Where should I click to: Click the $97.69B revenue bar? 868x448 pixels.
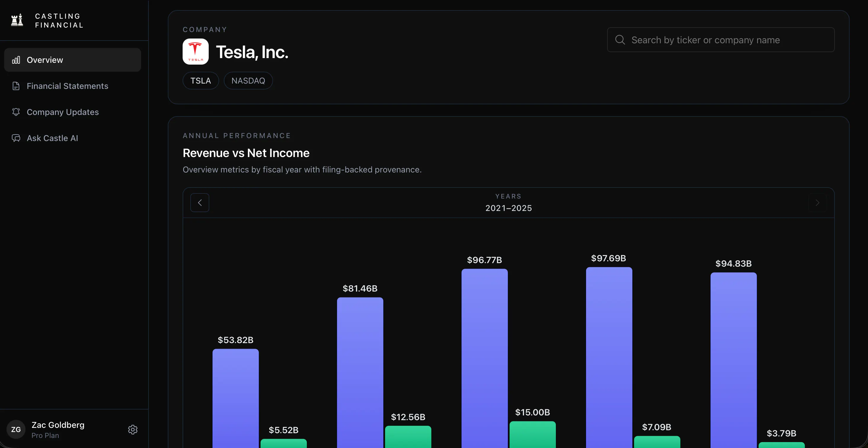pyautogui.click(x=609, y=357)
